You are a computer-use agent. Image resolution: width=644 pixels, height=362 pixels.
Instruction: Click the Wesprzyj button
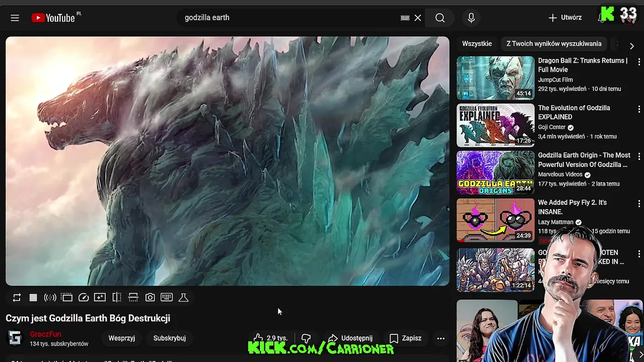click(122, 338)
